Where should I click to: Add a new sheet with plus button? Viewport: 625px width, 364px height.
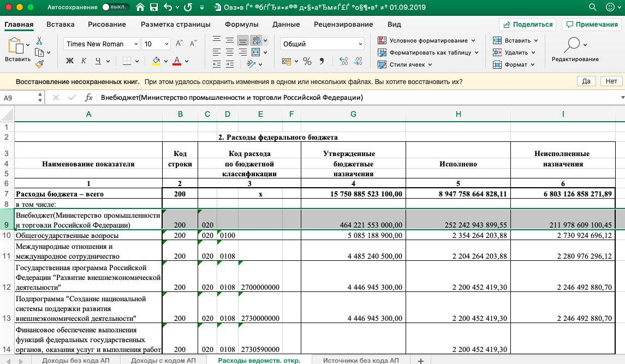click(420, 360)
